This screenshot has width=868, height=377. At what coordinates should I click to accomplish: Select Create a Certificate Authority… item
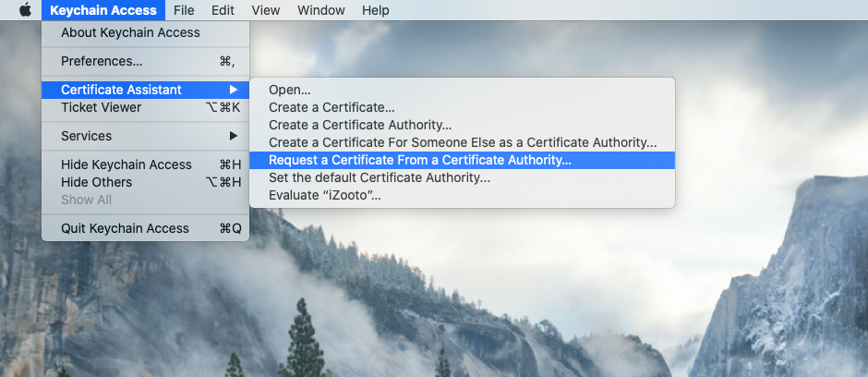click(x=463, y=125)
